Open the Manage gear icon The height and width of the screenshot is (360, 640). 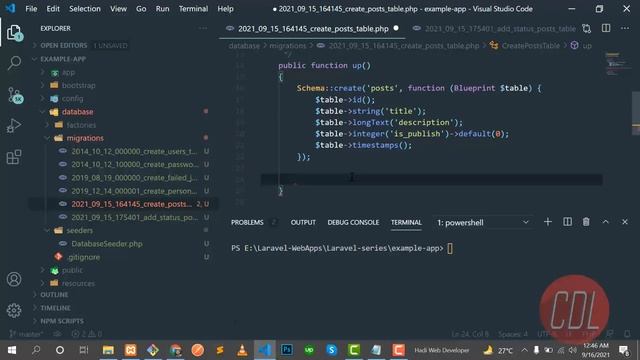(x=14, y=311)
